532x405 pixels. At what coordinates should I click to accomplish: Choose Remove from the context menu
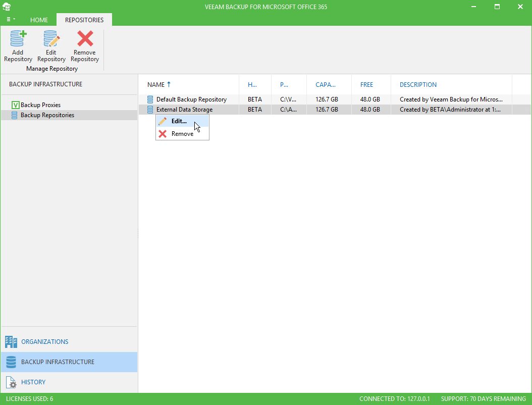click(182, 134)
